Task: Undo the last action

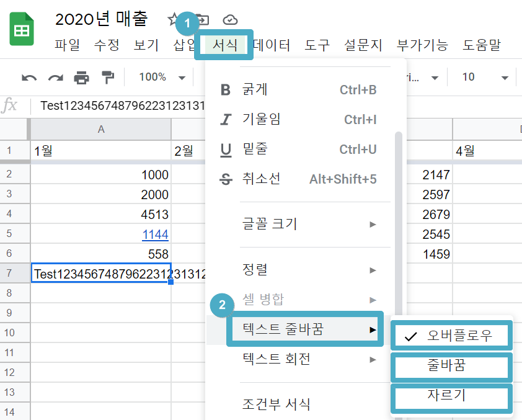Action: [29, 78]
